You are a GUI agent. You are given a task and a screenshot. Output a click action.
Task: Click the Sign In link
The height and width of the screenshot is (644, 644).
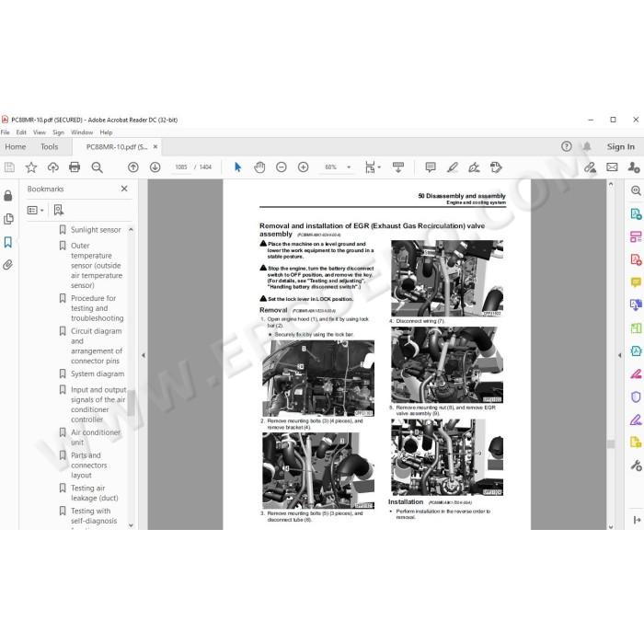(621, 146)
